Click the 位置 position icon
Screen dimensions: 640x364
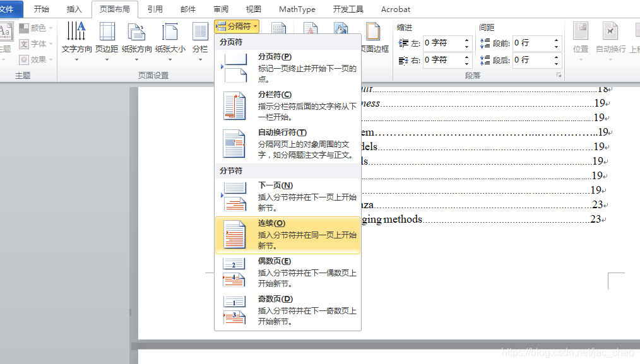(x=581, y=32)
